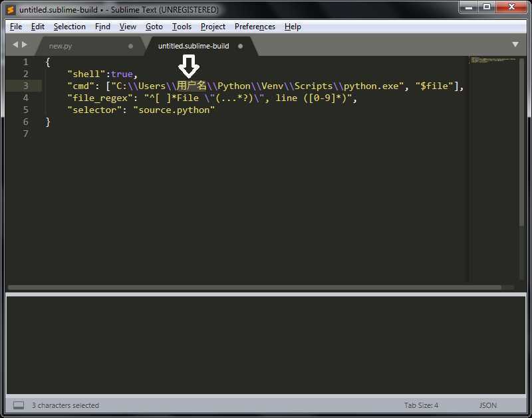Screen dimensions: 532x418
Task: Click the Scripts folder in the path
Action: point(313,86)
